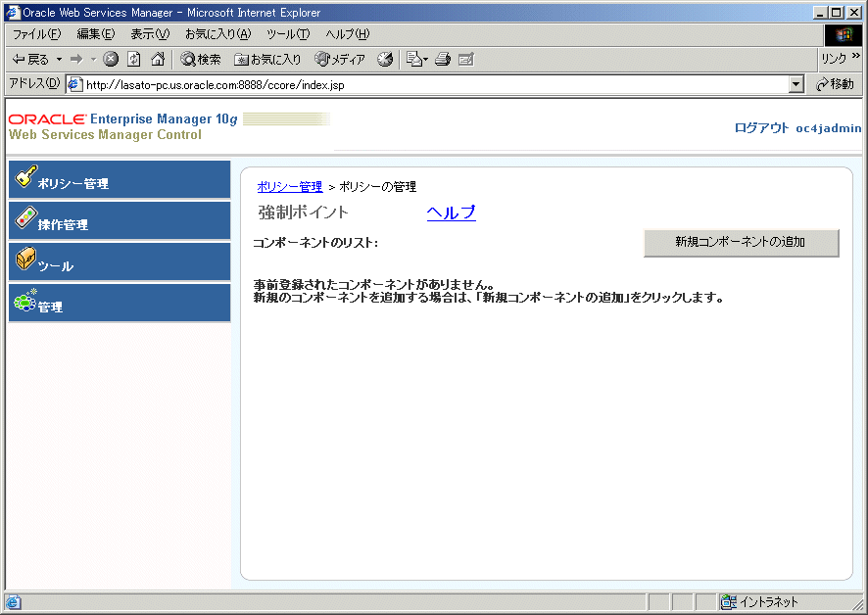Click the oc4jadmin username text

(x=829, y=128)
